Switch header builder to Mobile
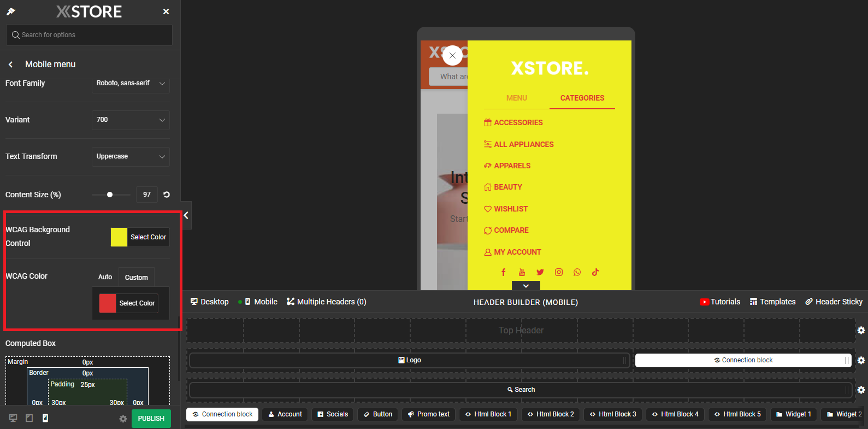868x429 pixels. click(261, 302)
